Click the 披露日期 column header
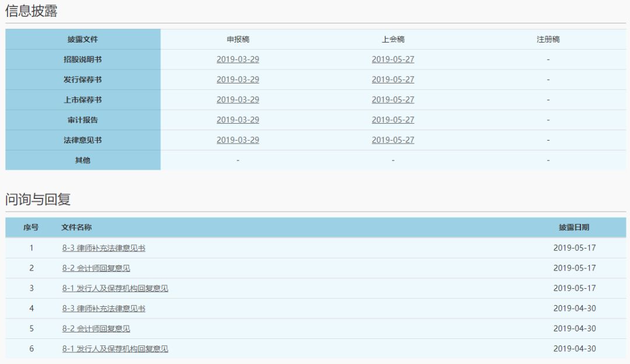630x364 pixels. (x=574, y=228)
